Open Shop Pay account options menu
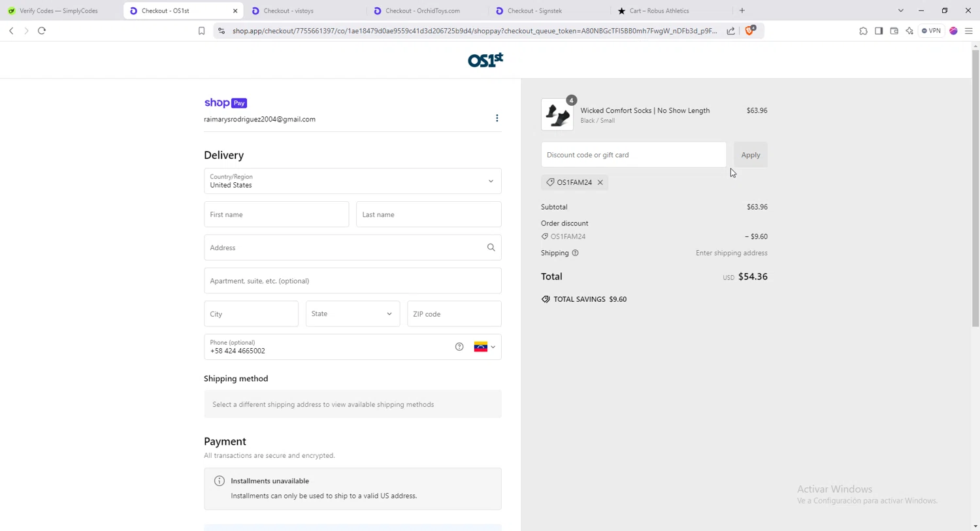Image resolution: width=980 pixels, height=531 pixels. pos(497,118)
